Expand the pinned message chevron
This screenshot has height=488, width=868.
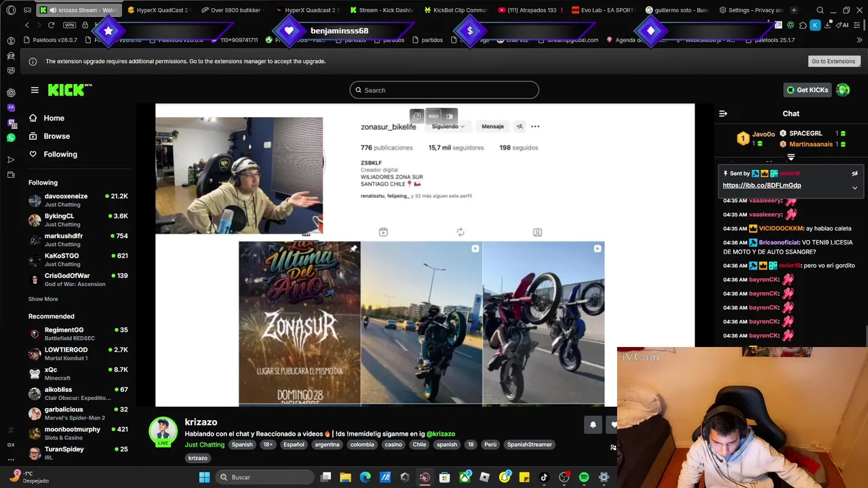coord(854,188)
